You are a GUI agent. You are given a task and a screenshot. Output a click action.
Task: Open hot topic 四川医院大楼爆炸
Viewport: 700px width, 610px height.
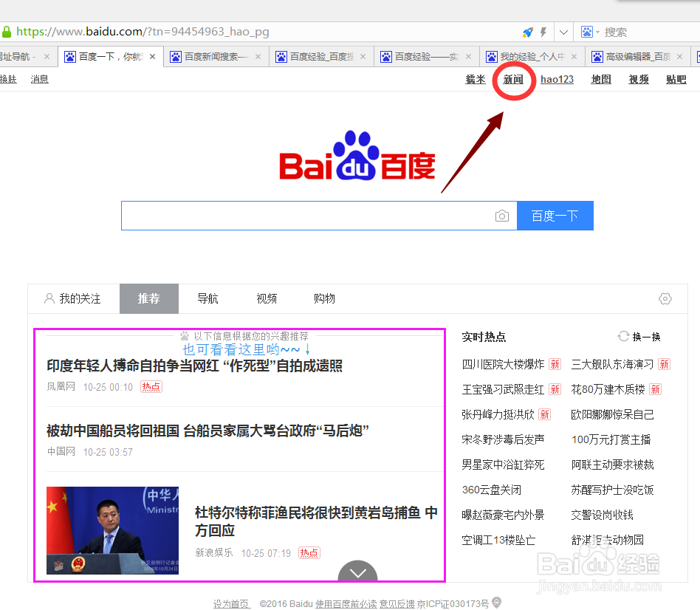click(x=503, y=364)
